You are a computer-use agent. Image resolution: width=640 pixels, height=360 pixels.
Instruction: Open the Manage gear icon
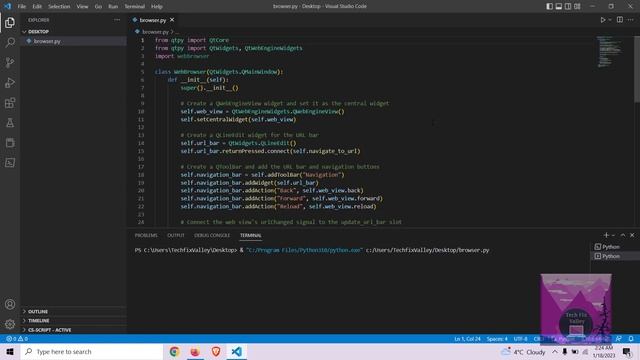point(10,324)
